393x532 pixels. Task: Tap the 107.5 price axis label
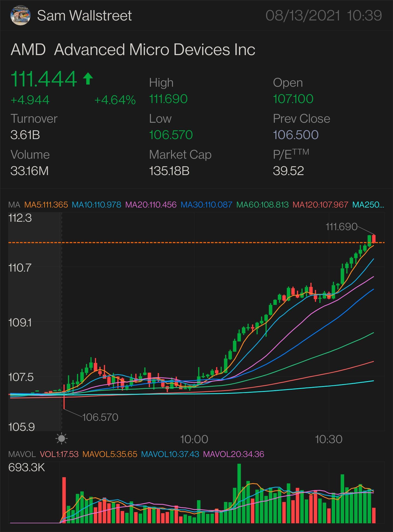(21, 377)
